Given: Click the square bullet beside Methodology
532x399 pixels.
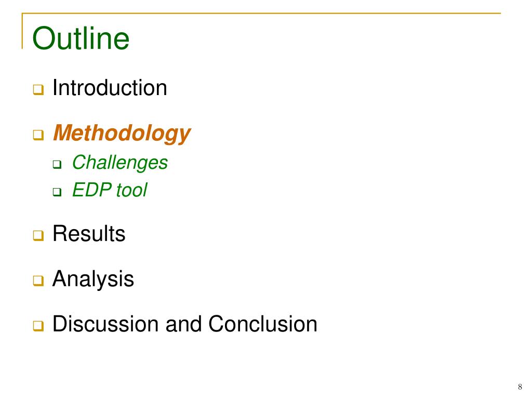Looking at the screenshot, I should [x=38, y=135].
